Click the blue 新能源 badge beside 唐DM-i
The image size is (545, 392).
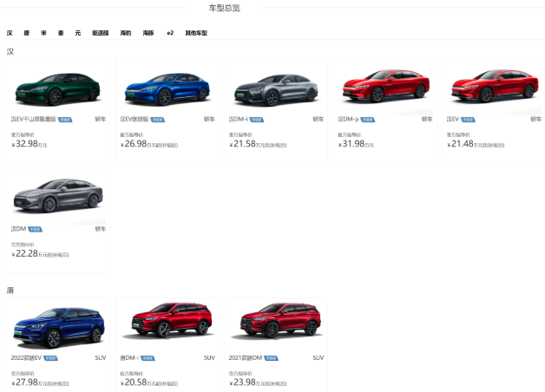pyautogui.click(x=148, y=358)
